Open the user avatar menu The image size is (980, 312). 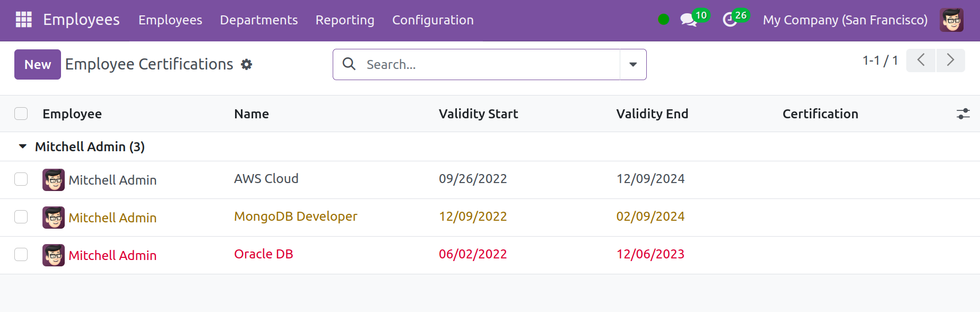click(x=951, y=20)
